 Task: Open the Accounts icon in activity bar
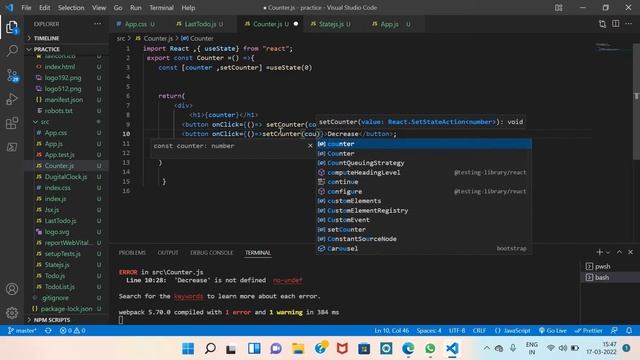point(12,289)
